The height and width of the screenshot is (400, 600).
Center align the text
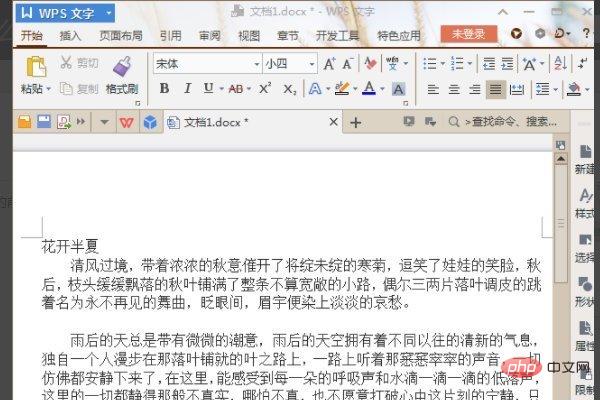tap(454, 90)
